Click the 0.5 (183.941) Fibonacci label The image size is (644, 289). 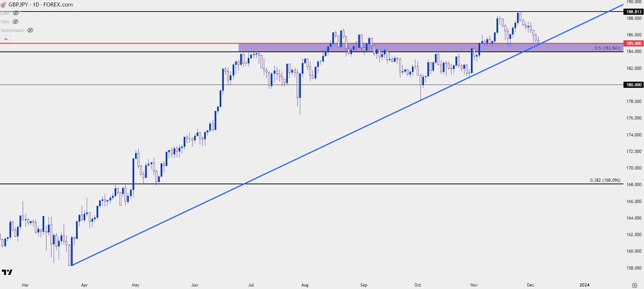coord(608,48)
